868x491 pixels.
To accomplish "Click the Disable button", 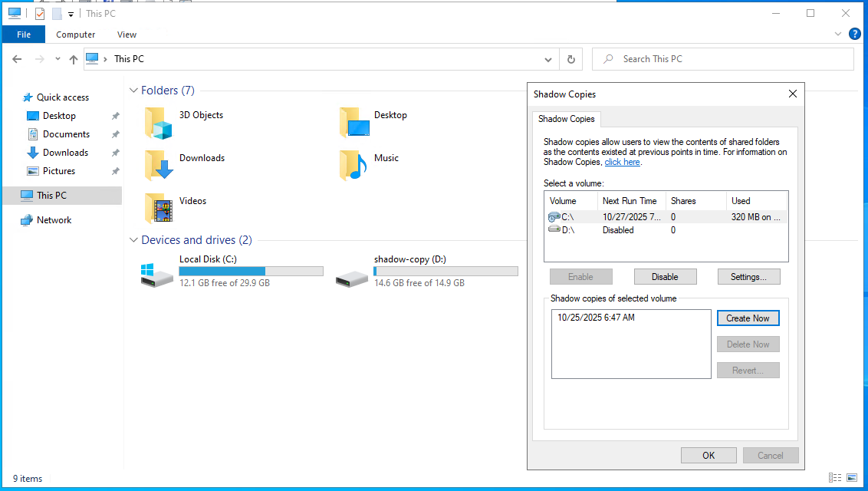I will coord(665,277).
